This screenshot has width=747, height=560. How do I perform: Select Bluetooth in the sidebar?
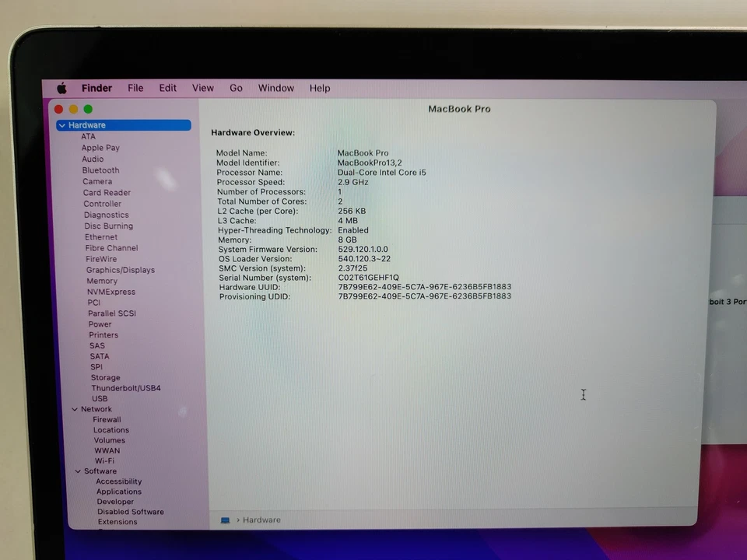point(100,170)
